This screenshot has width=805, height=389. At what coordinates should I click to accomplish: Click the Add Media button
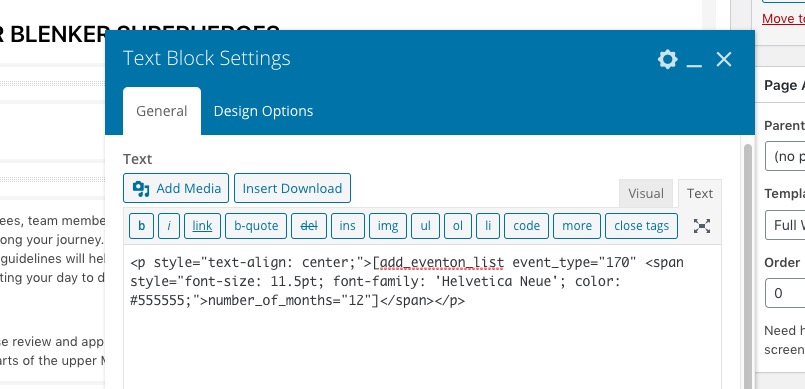coord(176,188)
